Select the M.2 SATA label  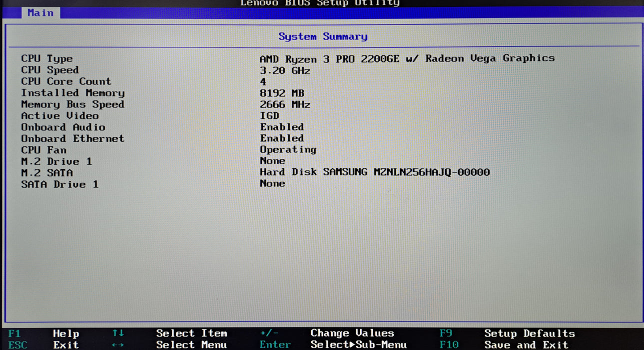(47, 173)
